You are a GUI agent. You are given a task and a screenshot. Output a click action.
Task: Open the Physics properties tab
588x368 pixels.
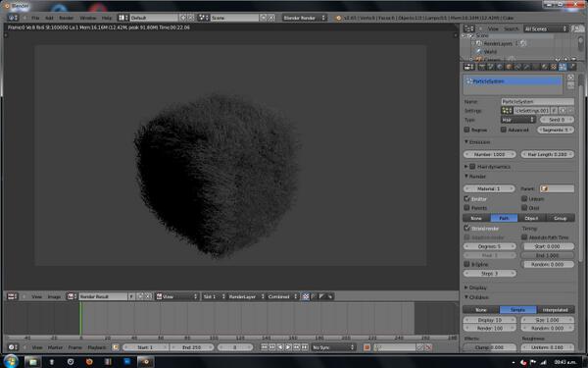click(x=572, y=67)
